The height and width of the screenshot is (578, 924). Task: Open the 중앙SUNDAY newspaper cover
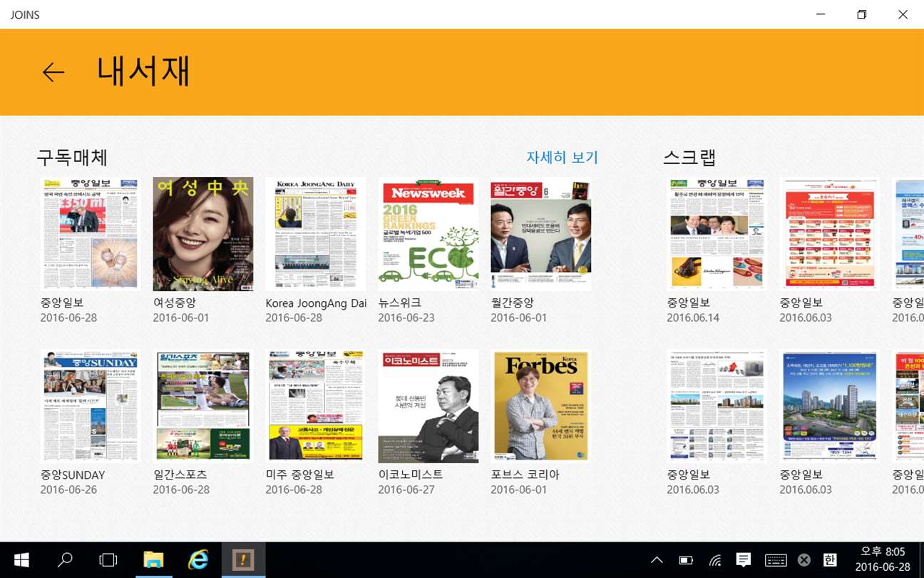point(90,406)
